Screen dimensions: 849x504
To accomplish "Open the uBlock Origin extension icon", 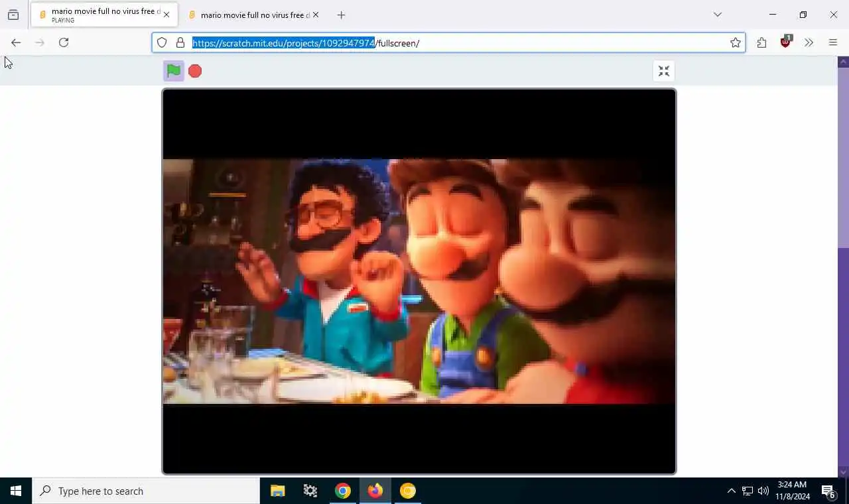I will pyautogui.click(x=786, y=42).
